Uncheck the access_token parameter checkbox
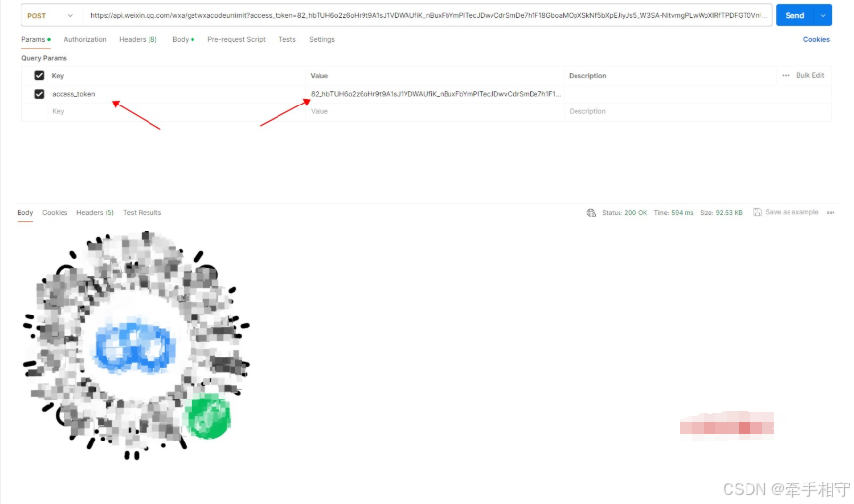This screenshot has height=504, width=854. click(39, 94)
